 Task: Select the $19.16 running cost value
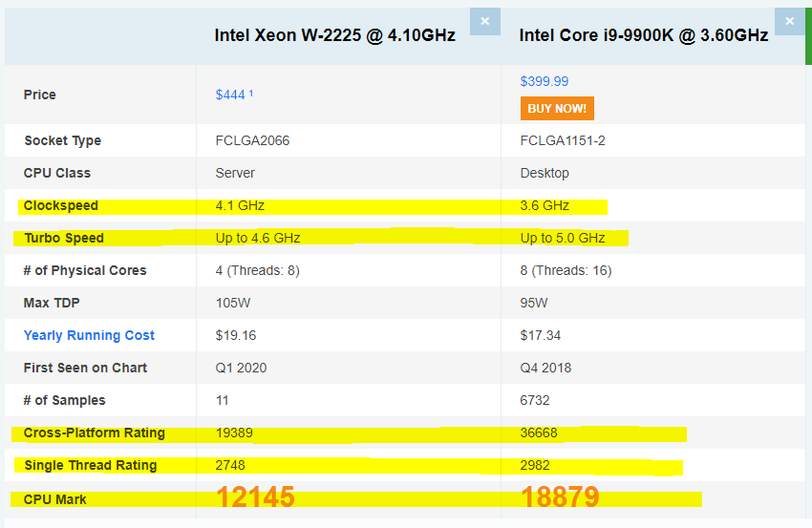tap(236, 335)
